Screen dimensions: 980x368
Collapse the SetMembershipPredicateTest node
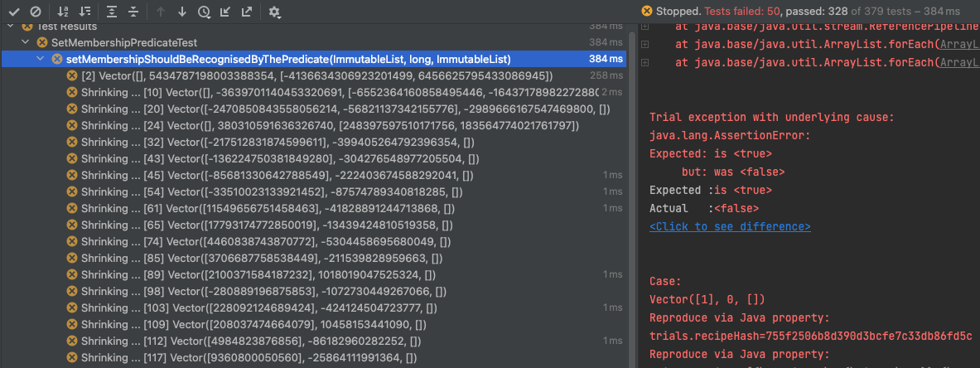pos(27,42)
